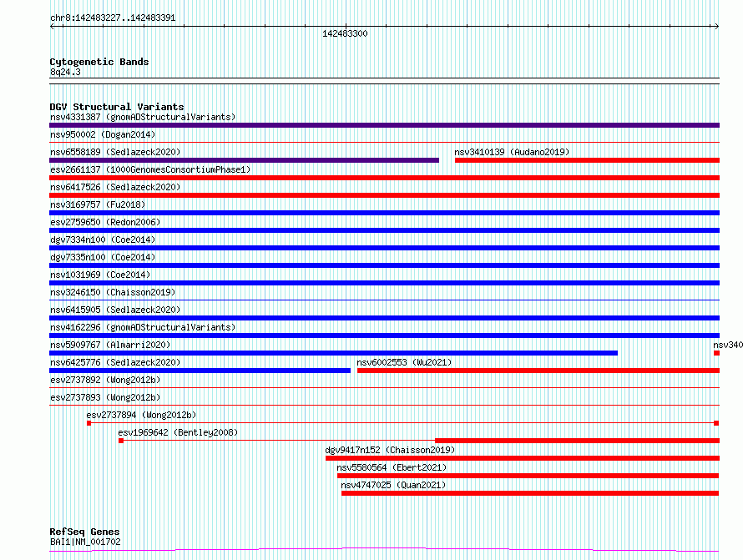Screen dimensions: 743x560
Task: Open esv2661137 (1000GenomesConsortiumPhase1) label
Action: click(150, 169)
